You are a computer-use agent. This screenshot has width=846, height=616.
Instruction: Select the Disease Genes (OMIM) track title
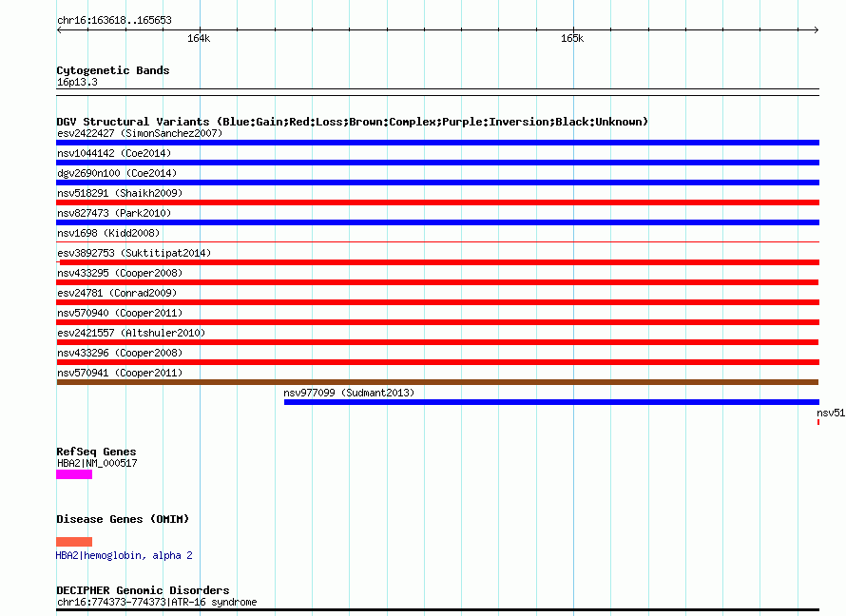point(123,519)
